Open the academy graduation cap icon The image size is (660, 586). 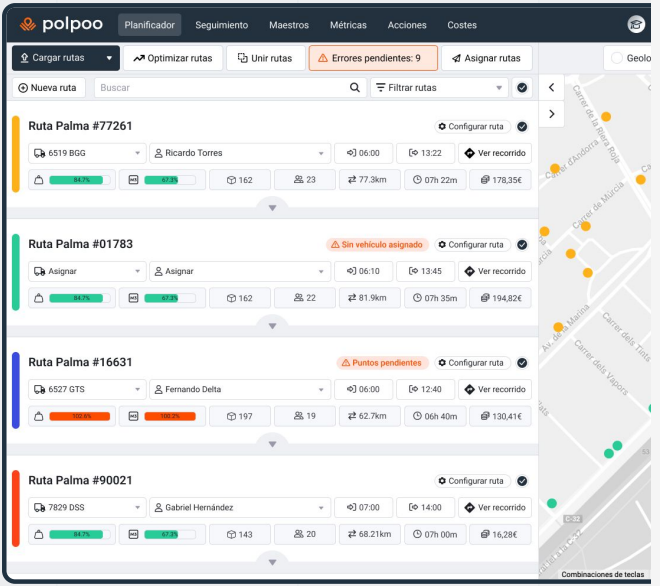click(636, 24)
